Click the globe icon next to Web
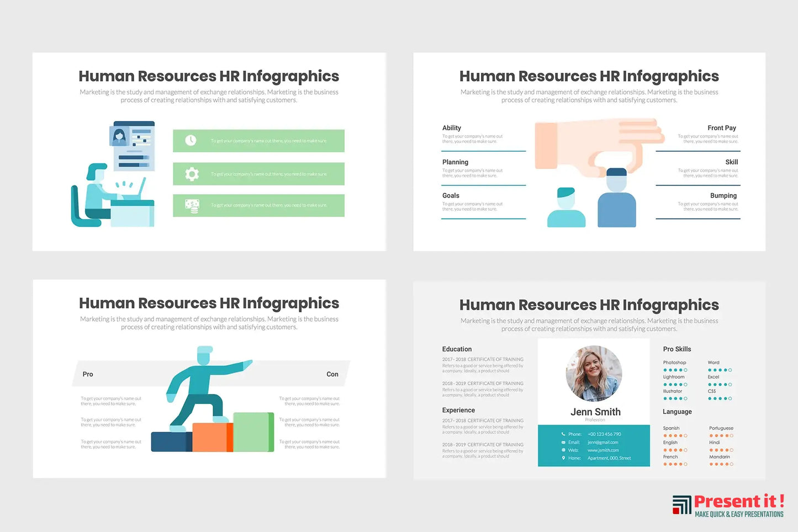Screen dimensions: 798x532 [x=563, y=450]
